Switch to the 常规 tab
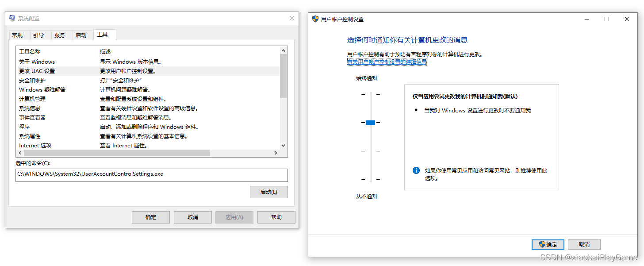This screenshot has height=266, width=644. 18,35
